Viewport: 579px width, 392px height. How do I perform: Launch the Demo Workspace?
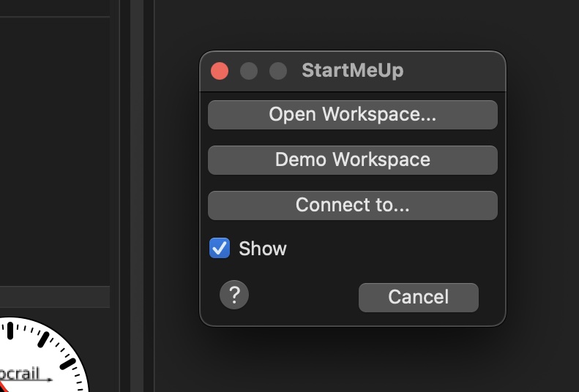click(x=352, y=160)
